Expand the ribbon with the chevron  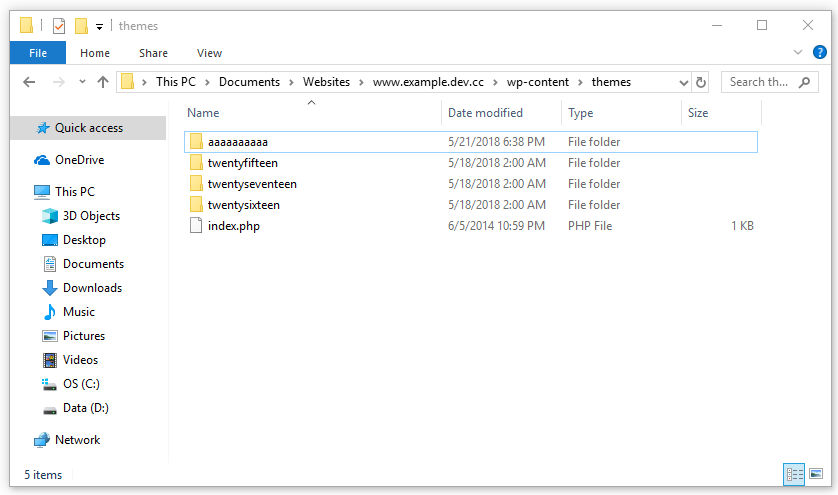click(797, 52)
